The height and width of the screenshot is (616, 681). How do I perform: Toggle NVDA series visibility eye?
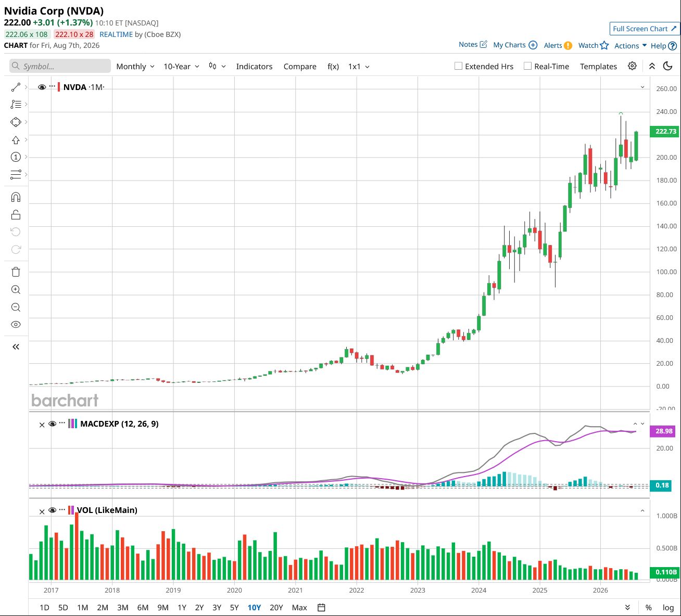point(42,87)
